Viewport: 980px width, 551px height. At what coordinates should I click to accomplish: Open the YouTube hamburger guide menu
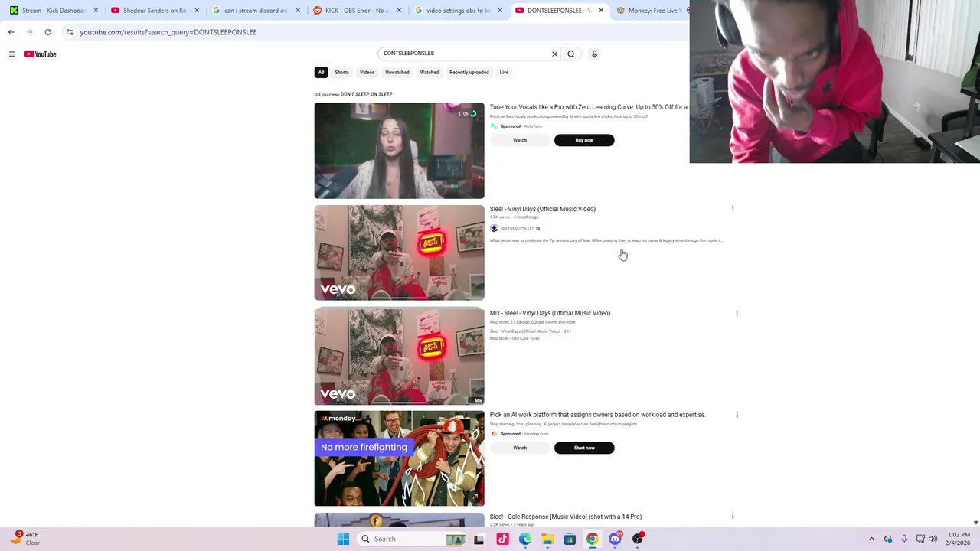pos(12,54)
